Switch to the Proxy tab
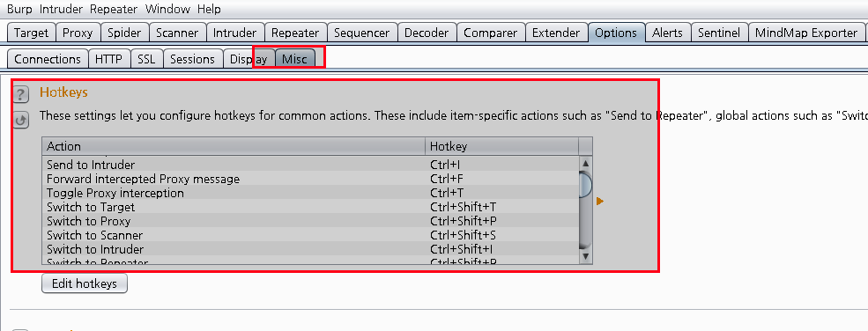Screen dimensions: 868x331 coord(78,33)
